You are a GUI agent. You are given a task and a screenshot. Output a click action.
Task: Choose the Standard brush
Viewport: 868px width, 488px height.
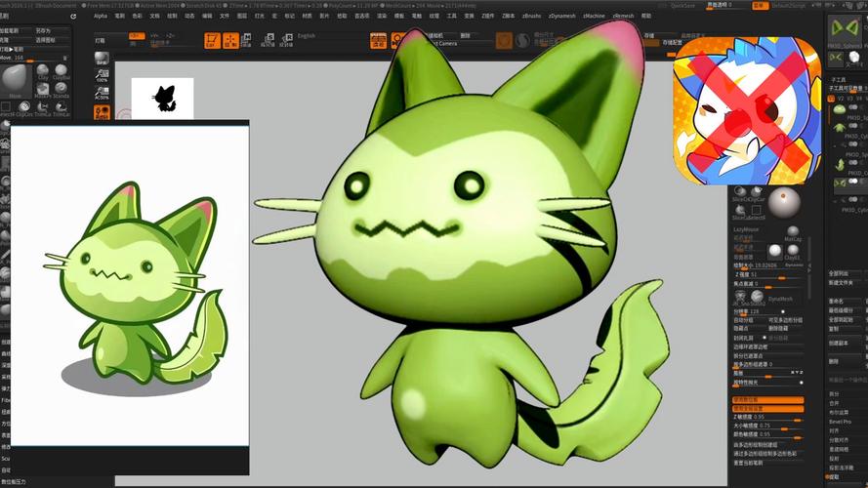point(61,90)
